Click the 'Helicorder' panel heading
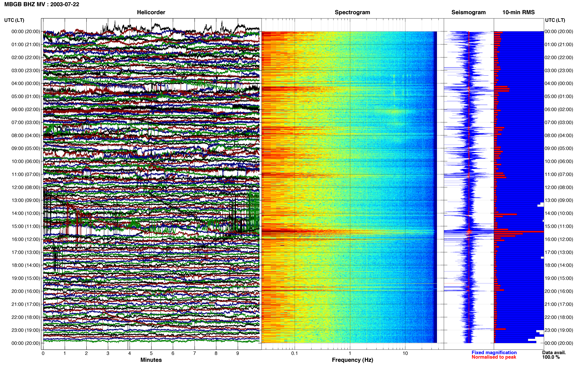The height and width of the screenshot is (368, 588). coord(151,12)
